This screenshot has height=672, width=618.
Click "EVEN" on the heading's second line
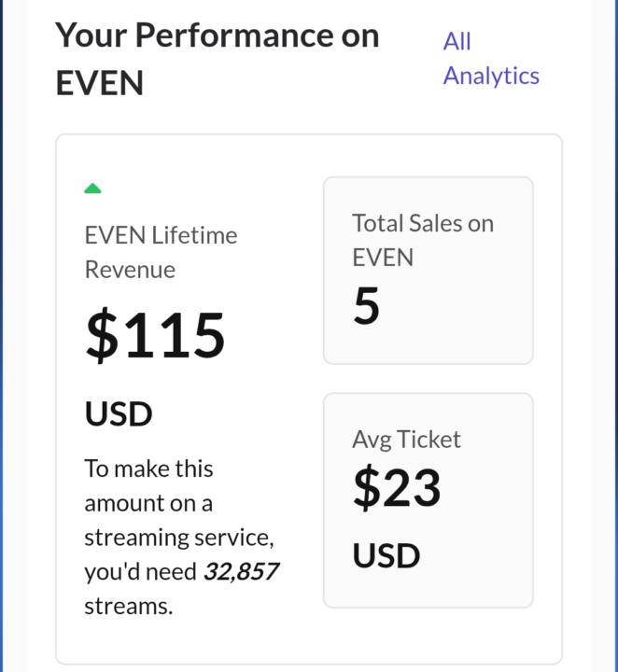[x=99, y=83]
